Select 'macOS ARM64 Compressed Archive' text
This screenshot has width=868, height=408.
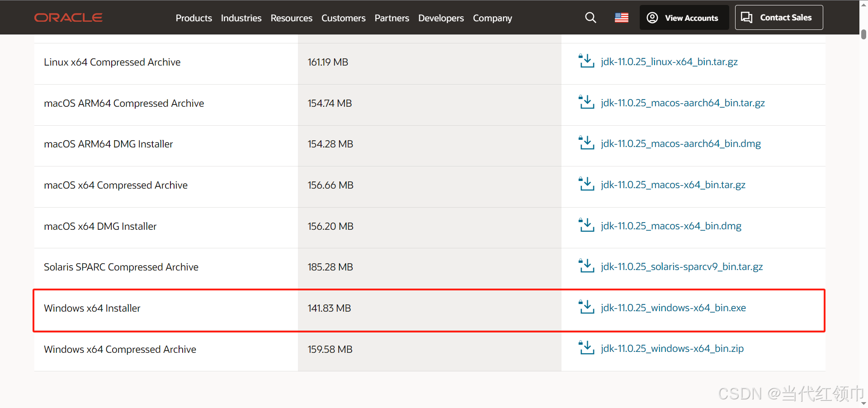[x=124, y=103]
